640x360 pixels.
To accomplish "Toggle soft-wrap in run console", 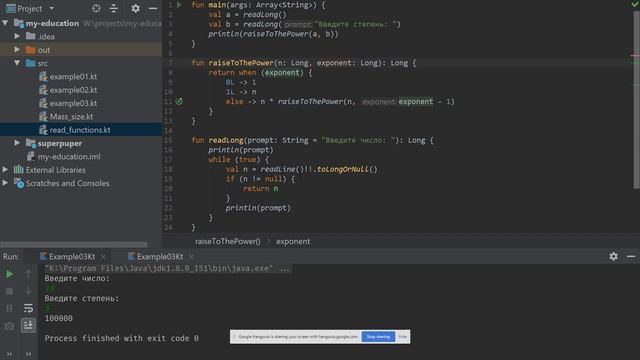I will [x=28, y=308].
